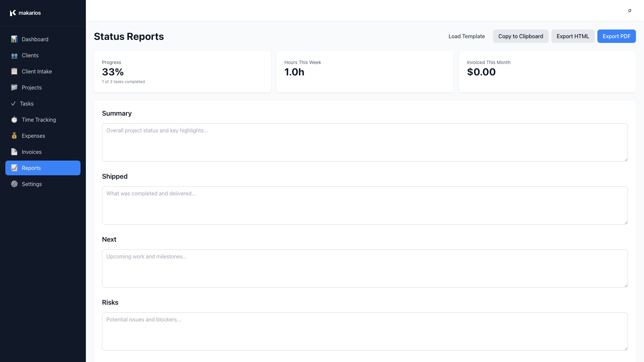This screenshot has width=644, height=362.
Task: Click the Reports chart icon
Action: pyautogui.click(x=14, y=168)
